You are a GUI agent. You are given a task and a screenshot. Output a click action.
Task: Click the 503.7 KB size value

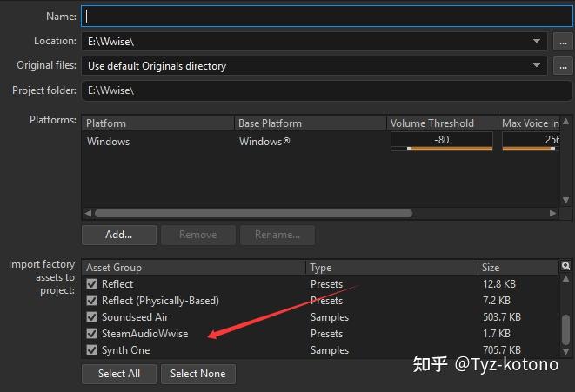[x=502, y=317]
